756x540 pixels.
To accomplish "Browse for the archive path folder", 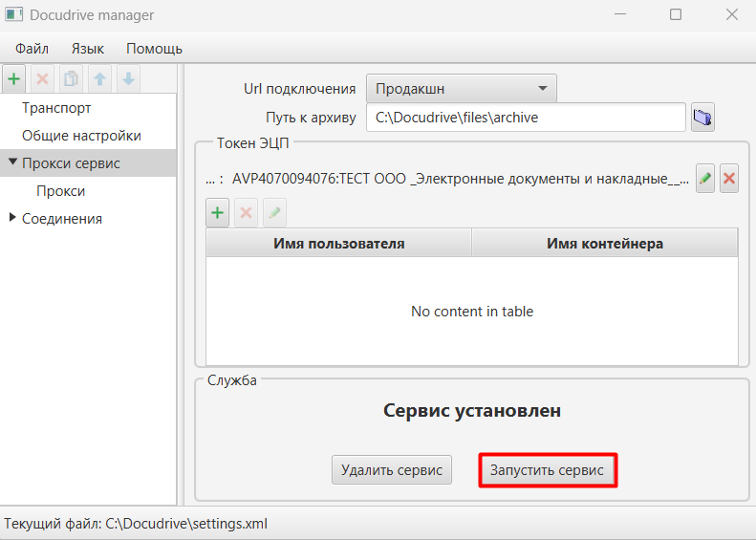I will [702, 118].
